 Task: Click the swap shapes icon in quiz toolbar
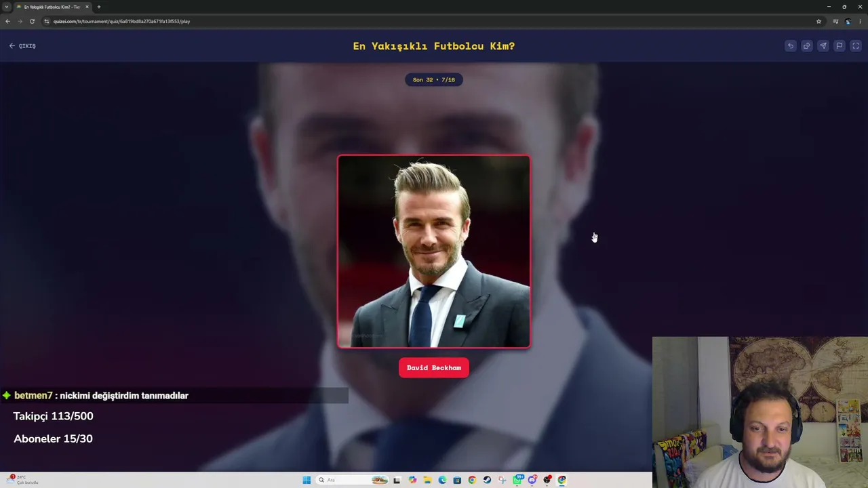click(x=807, y=46)
